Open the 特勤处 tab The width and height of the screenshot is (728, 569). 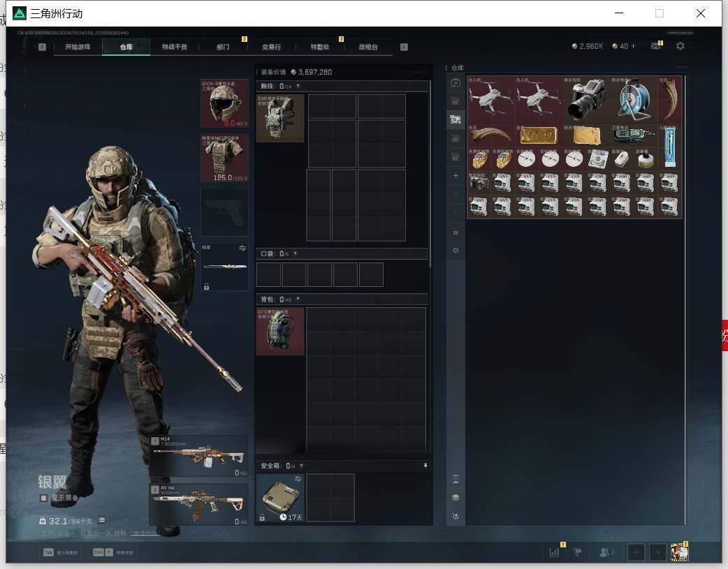pos(320,47)
